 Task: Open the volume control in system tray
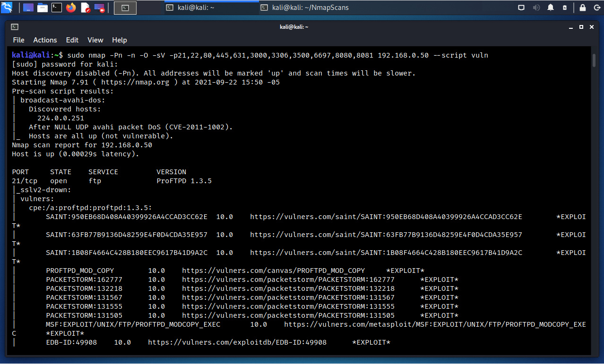click(536, 8)
